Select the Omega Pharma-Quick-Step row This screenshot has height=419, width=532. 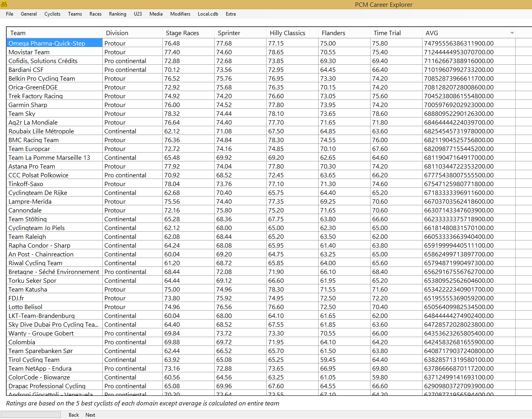click(x=47, y=44)
